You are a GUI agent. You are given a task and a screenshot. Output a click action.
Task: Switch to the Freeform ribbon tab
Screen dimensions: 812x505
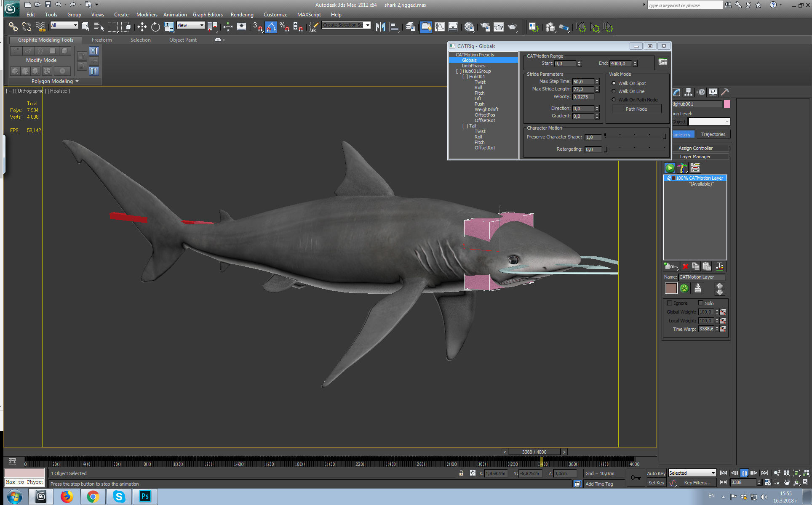coord(101,40)
